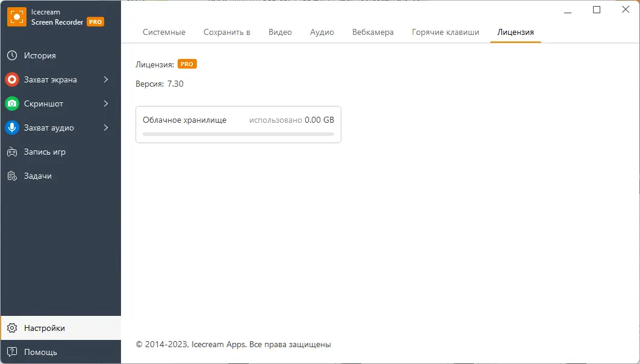Switch to the Вебкамера tab

click(x=373, y=32)
